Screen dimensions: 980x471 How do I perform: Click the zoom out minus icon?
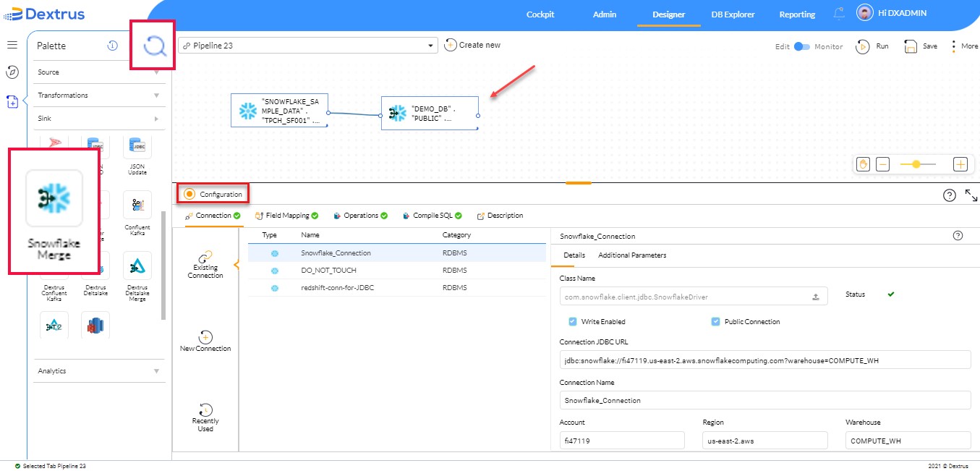tap(883, 164)
